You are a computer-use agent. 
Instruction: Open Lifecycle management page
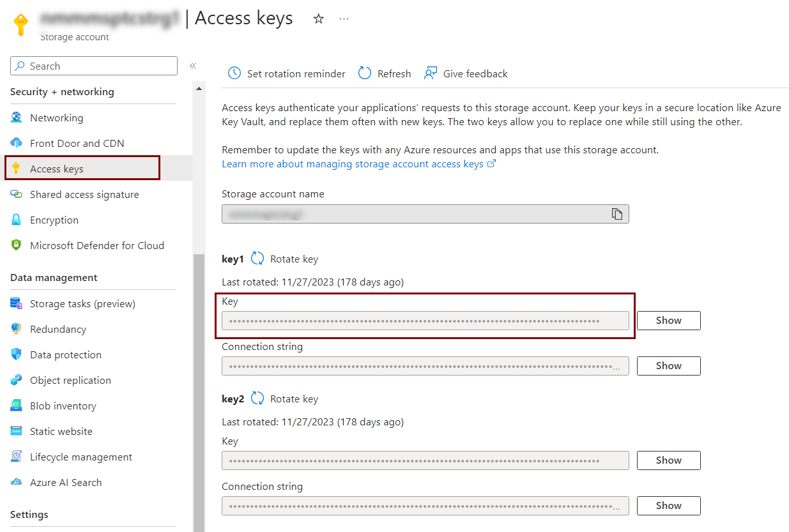pyautogui.click(x=81, y=457)
